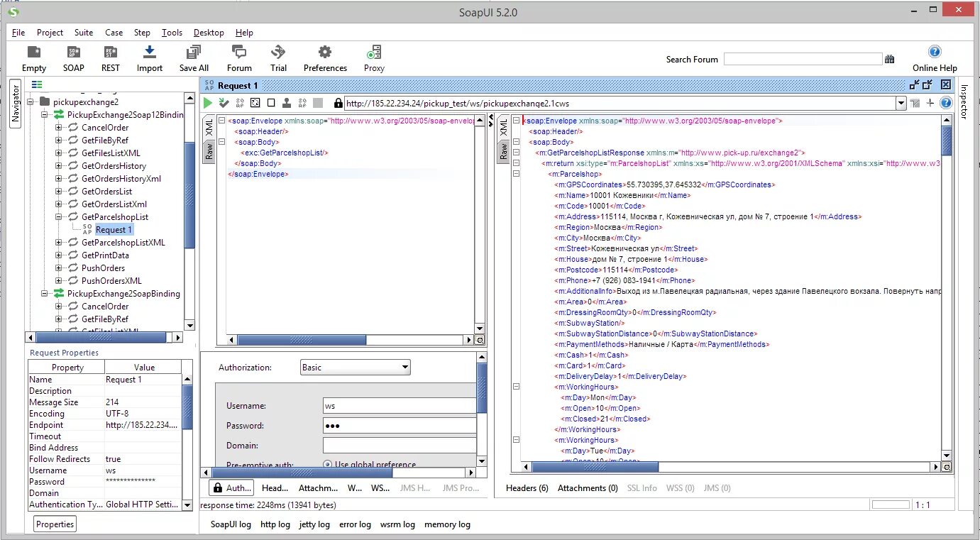
Task: Open the SoapUI log tab
Action: point(231,524)
